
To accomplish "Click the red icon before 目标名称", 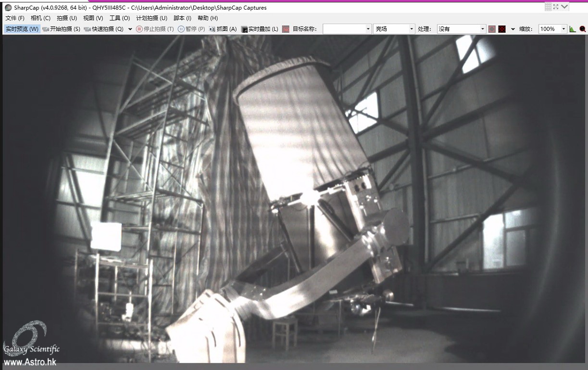I will click(286, 29).
